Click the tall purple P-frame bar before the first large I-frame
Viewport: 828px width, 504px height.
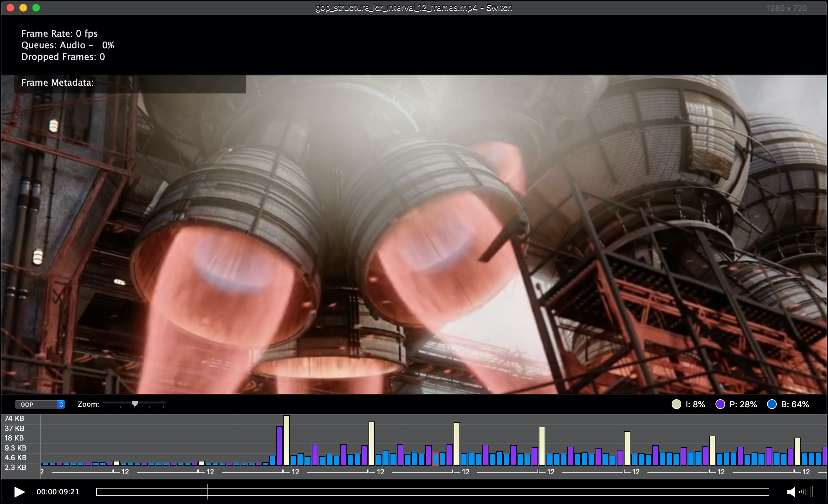coord(280,446)
